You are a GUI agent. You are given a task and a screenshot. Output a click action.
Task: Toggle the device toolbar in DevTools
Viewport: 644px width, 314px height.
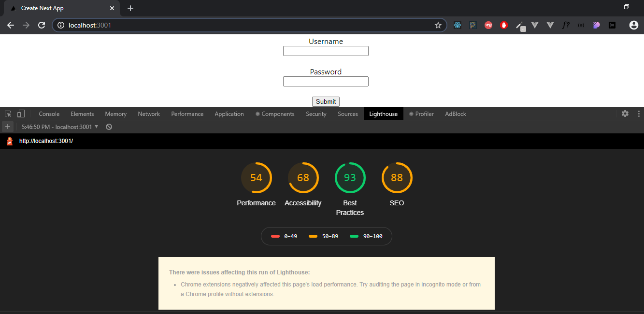click(21, 114)
